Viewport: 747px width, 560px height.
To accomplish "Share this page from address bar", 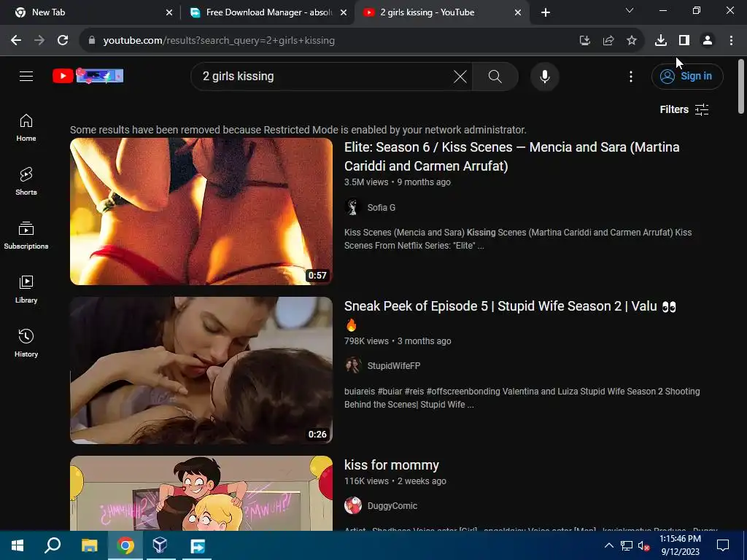I will pos(608,41).
